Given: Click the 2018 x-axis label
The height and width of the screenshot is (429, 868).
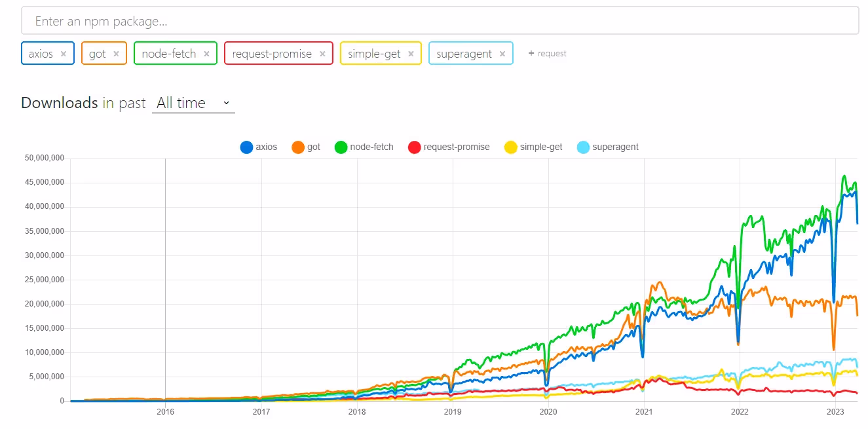Looking at the screenshot, I should (357, 412).
